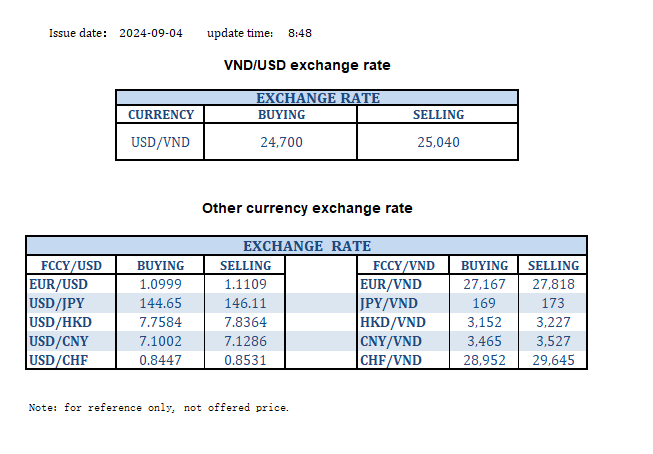Click the update time value 8:48

coord(300,33)
